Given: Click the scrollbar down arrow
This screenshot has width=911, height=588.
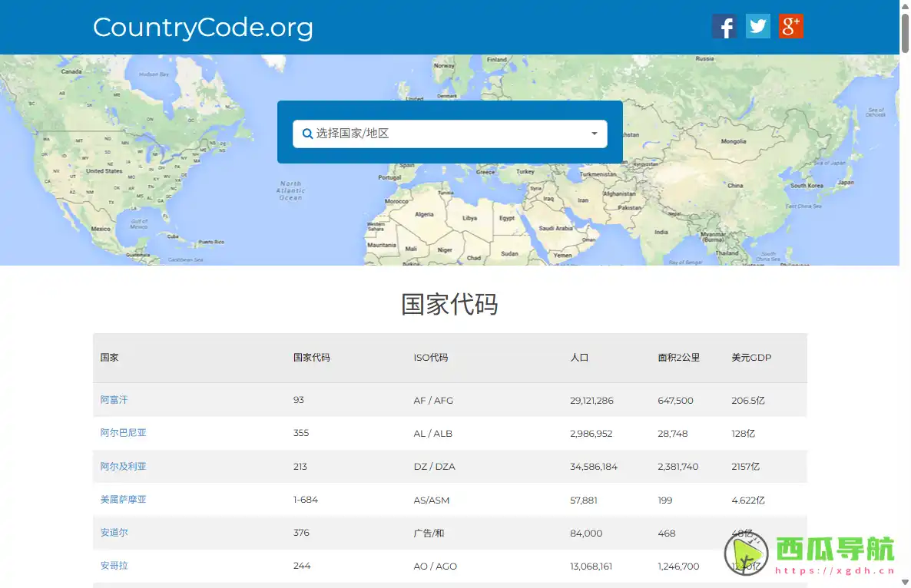Looking at the screenshot, I should click(905, 582).
